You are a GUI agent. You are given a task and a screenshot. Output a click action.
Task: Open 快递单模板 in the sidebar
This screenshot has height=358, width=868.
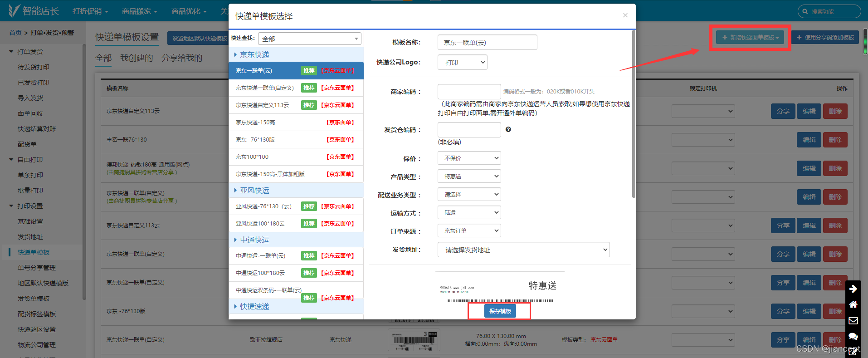coord(34,252)
